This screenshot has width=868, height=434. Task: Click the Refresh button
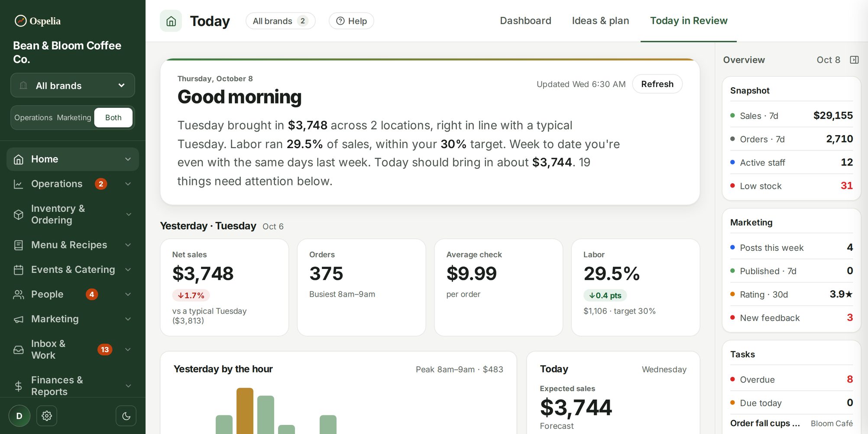[x=657, y=84]
